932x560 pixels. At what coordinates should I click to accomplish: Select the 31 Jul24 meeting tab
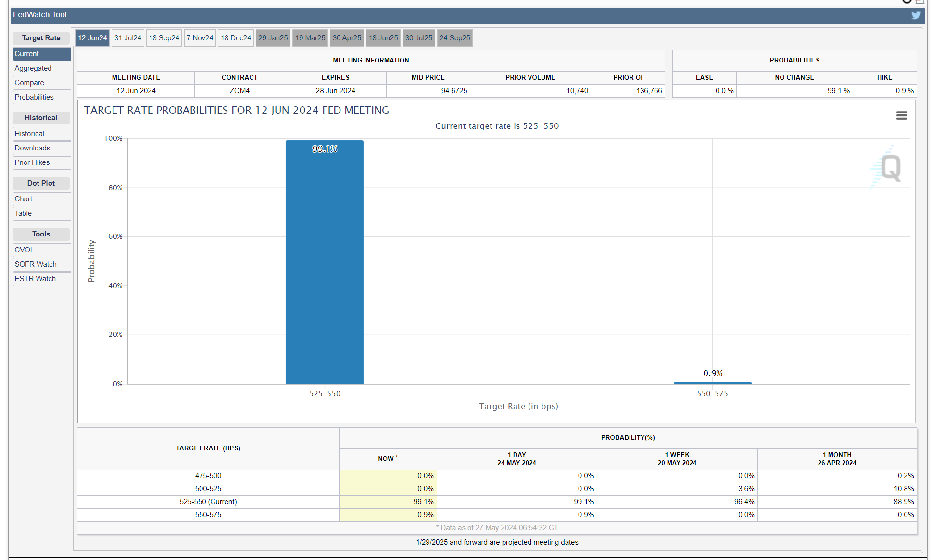pyautogui.click(x=127, y=38)
